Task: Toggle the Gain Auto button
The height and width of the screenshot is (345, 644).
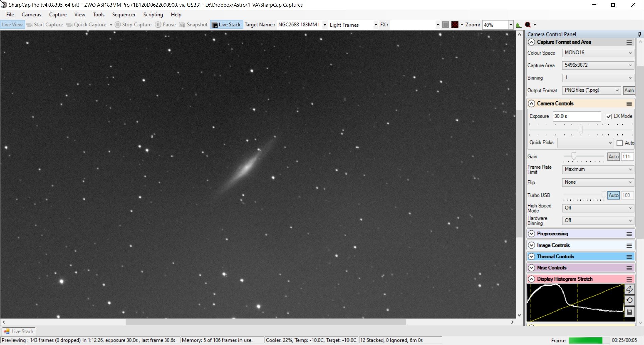Action: pyautogui.click(x=613, y=157)
